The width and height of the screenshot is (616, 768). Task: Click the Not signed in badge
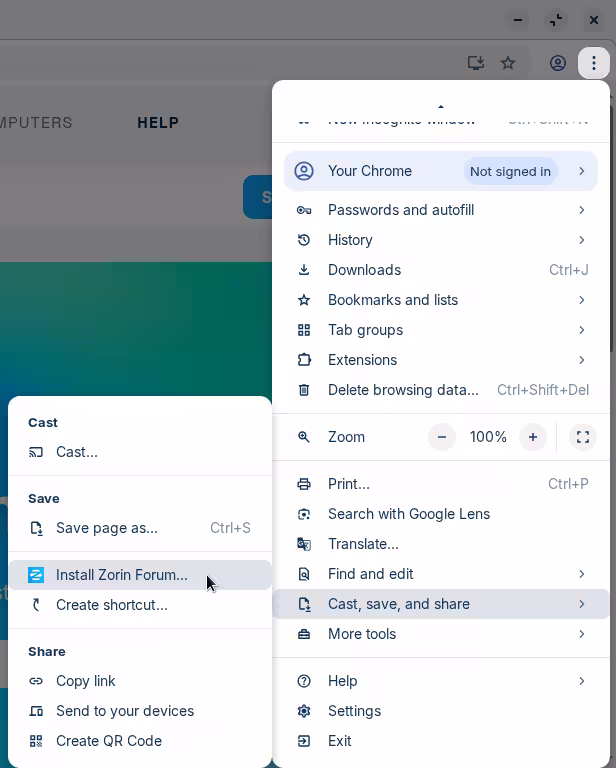(510, 171)
